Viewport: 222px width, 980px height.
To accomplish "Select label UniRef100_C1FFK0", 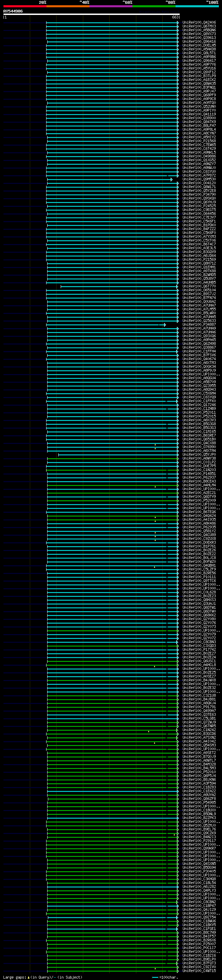I will click(x=199, y=401).
